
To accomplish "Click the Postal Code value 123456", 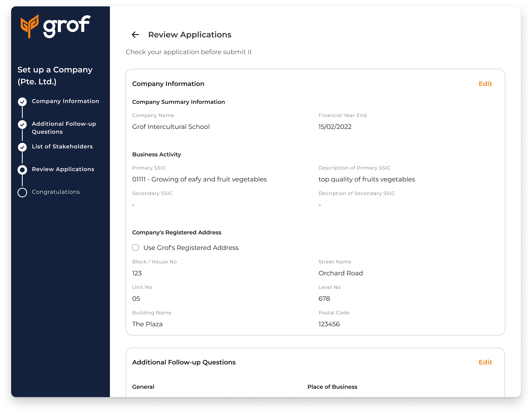I will point(329,324).
